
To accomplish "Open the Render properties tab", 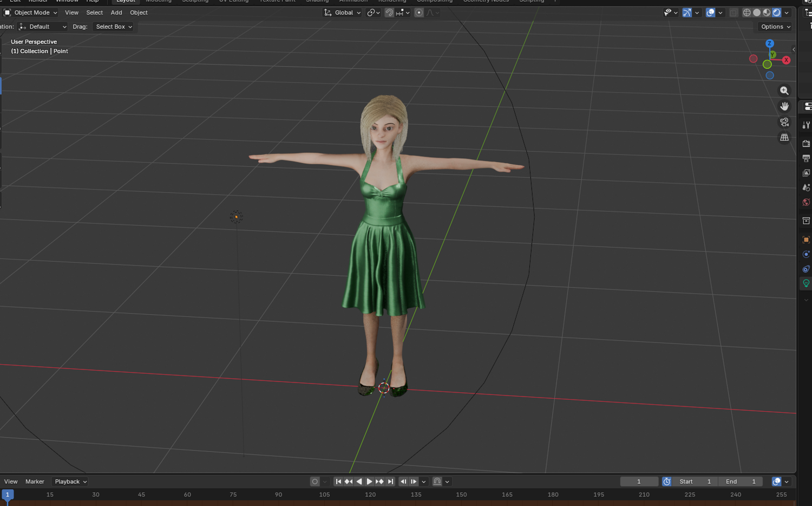I will point(806,144).
